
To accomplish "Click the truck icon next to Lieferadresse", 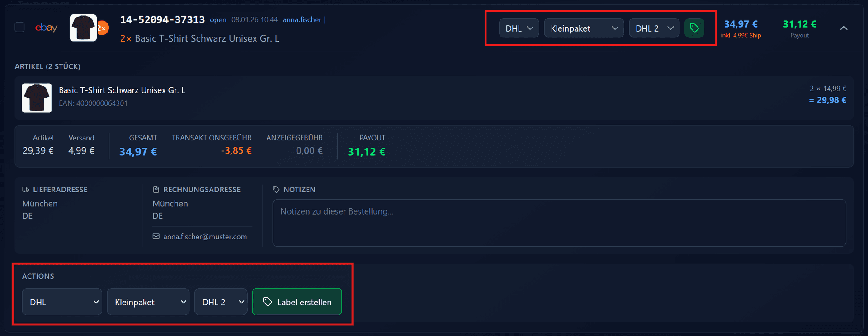I will 26,190.
